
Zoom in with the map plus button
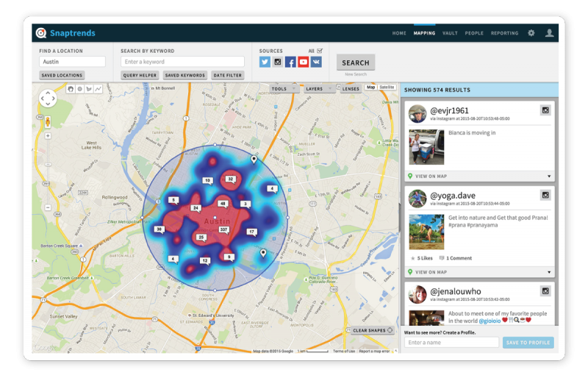pyautogui.click(x=48, y=136)
